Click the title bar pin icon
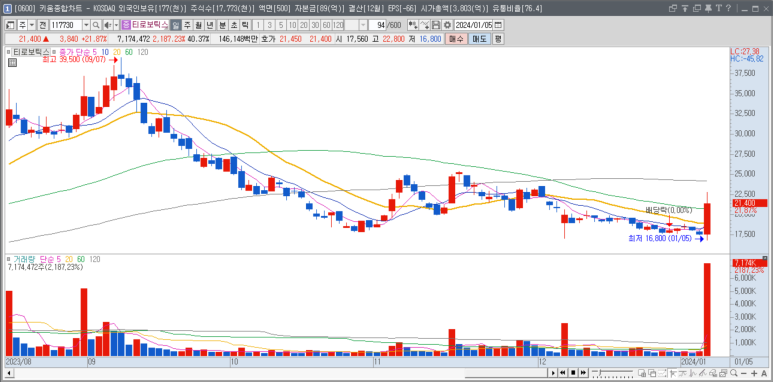The height and width of the screenshot is (382, 773). click(x=708, y=8)
